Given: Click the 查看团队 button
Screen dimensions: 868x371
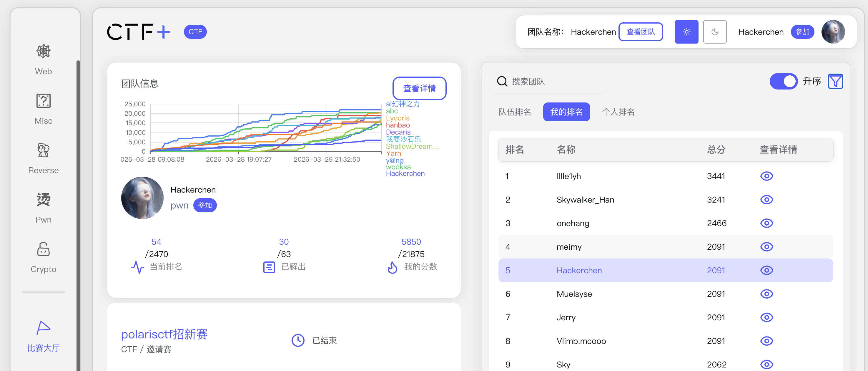Looking at the screenshot, I should pyautogui.click(x=640, y=32).
